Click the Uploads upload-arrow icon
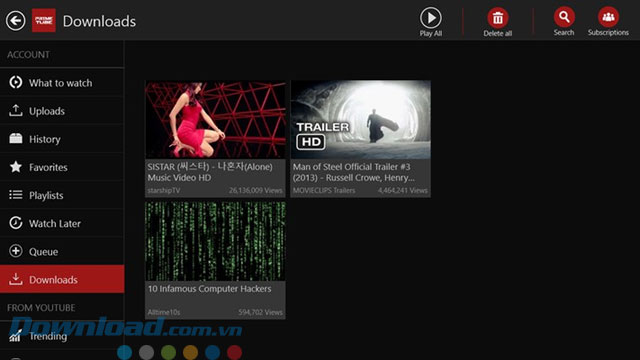 pyautogui.click(x=16, y=111)
